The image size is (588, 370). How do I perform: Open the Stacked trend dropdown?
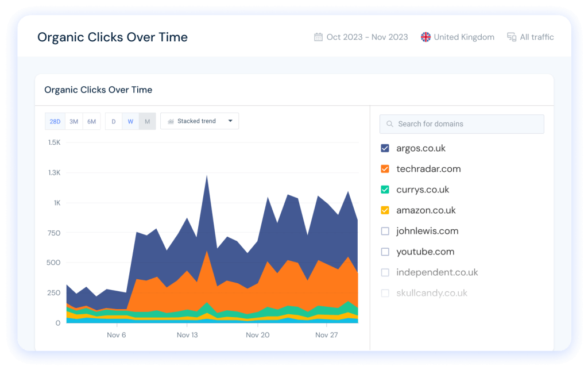click(x=199, y=121)
